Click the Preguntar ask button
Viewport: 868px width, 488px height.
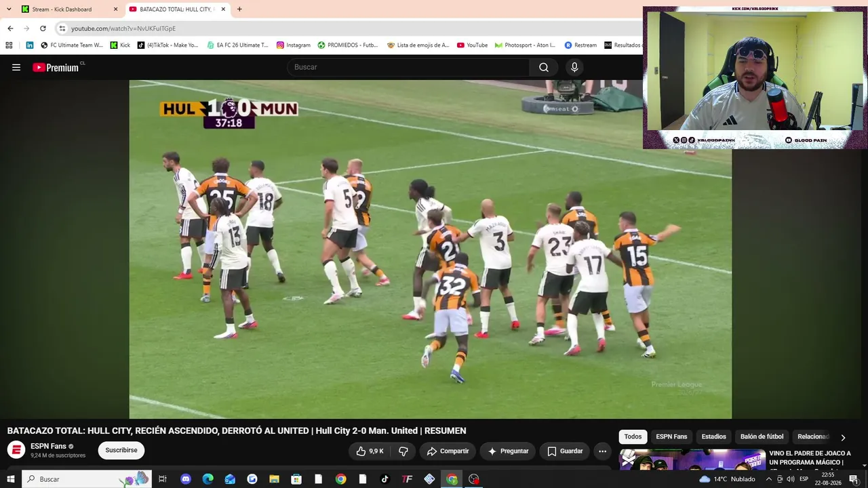[x=508, y=451]
